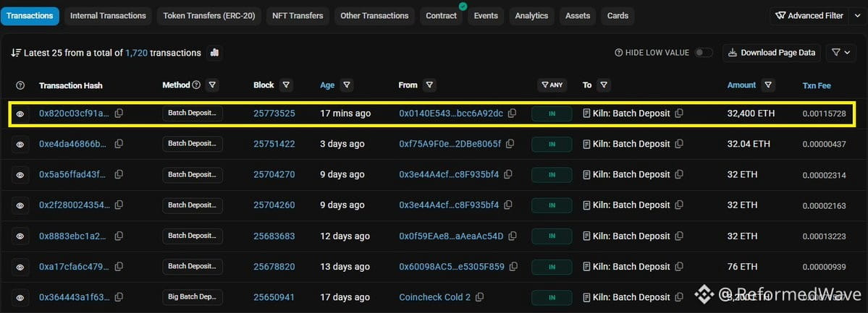868x313 pixels.
Task: Preview transaction 0x820c03cf91a with eye icon
Action: (x=20, y=114)
